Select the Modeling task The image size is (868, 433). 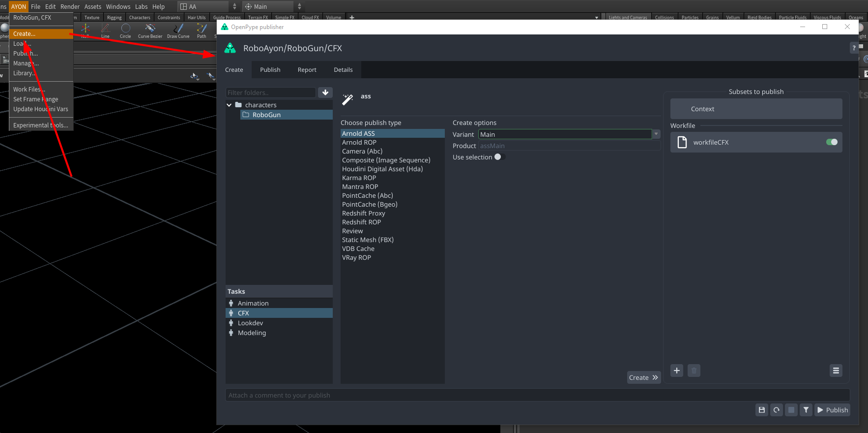[x=279, y=333]
